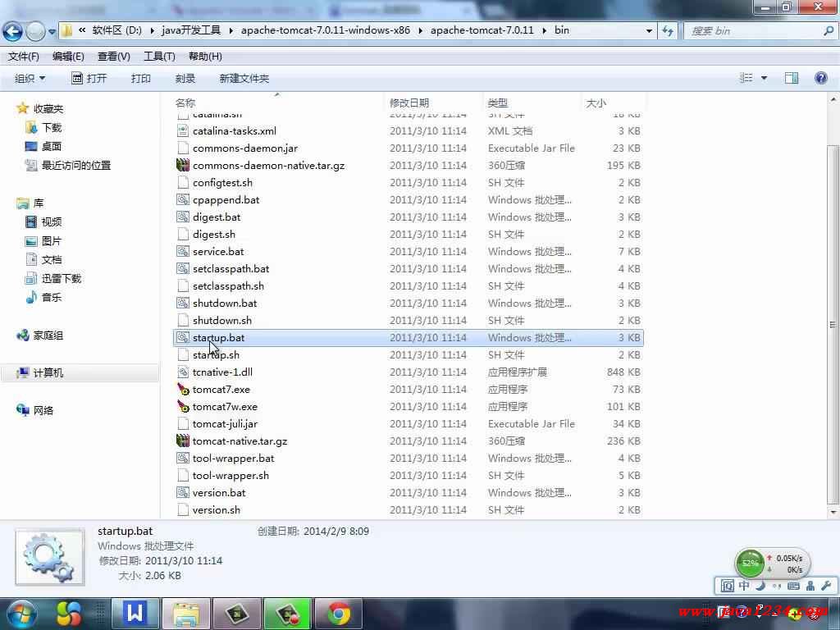The width and height of the screenshot is (840, 630).
Task: Click the 打开 toolbar button
Action: [89, 79]
